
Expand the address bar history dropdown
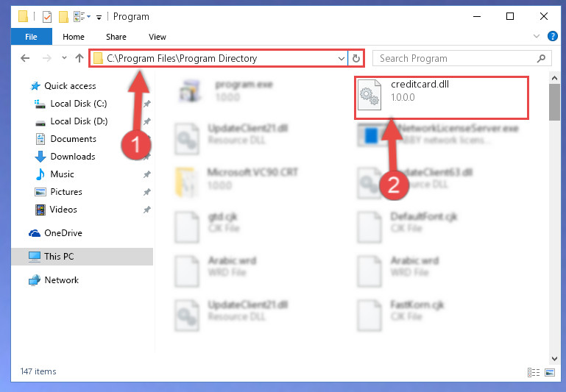coord(341,58)
